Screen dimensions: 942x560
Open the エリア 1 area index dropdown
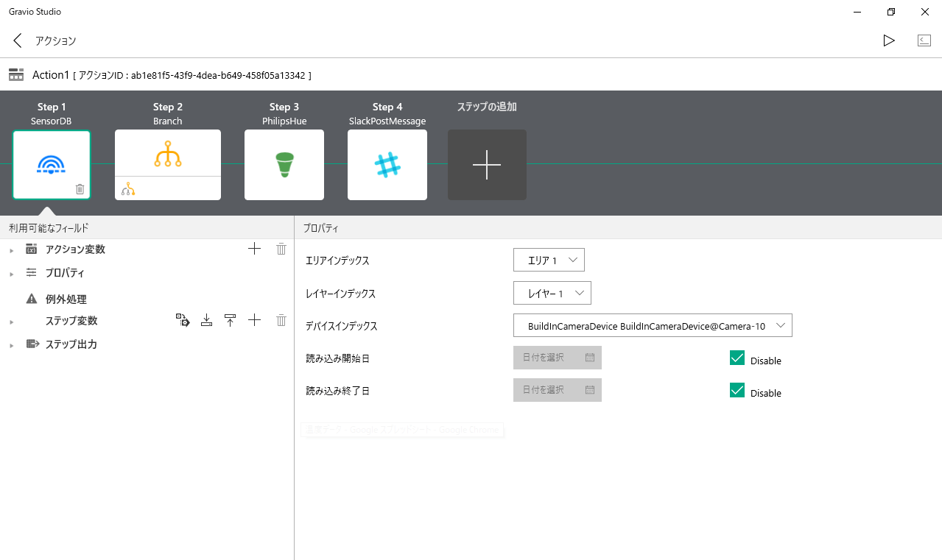click(549, 260)
